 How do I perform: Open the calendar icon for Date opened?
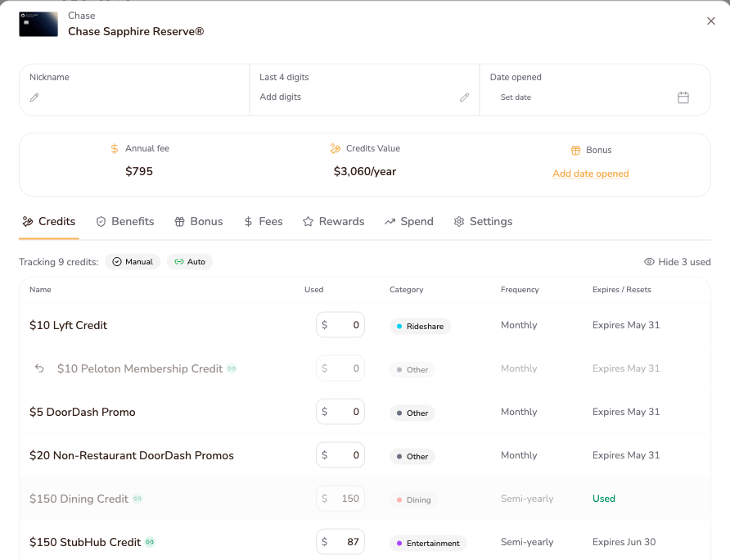[683, 97]
